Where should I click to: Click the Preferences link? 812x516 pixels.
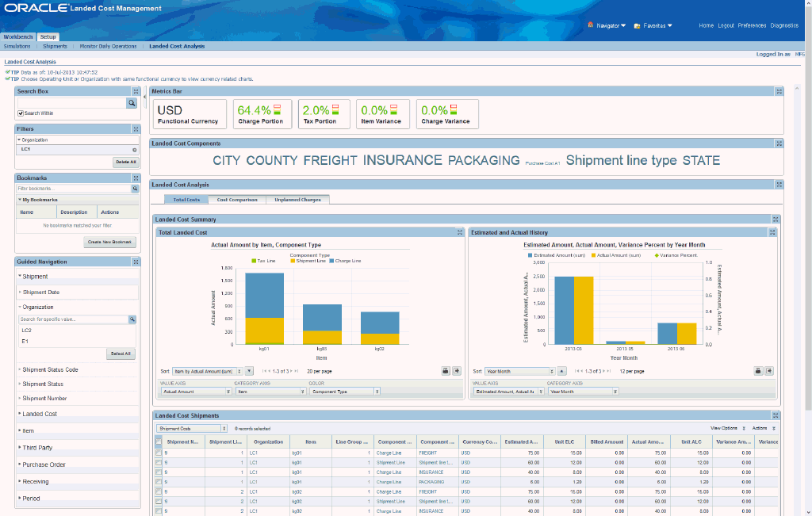(752, 25)
